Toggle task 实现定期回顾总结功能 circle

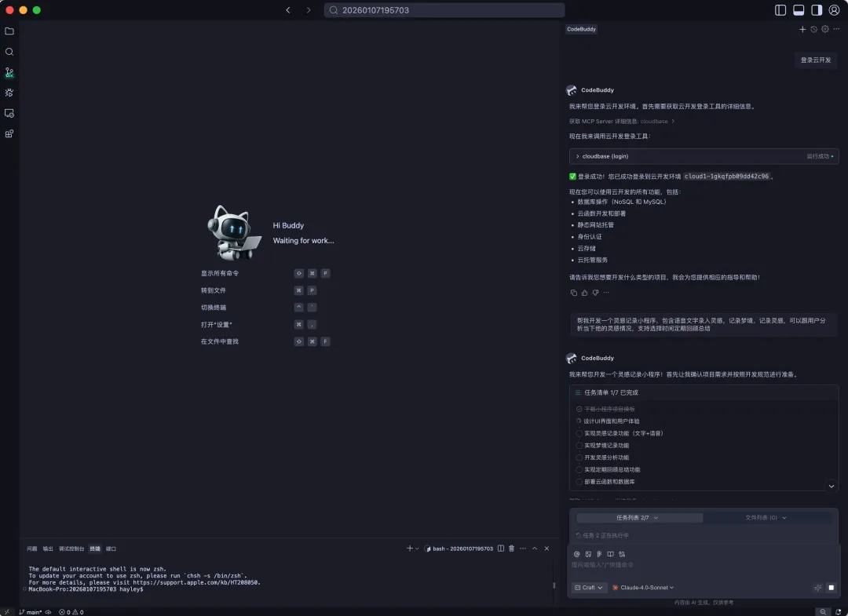pos(579,470)
